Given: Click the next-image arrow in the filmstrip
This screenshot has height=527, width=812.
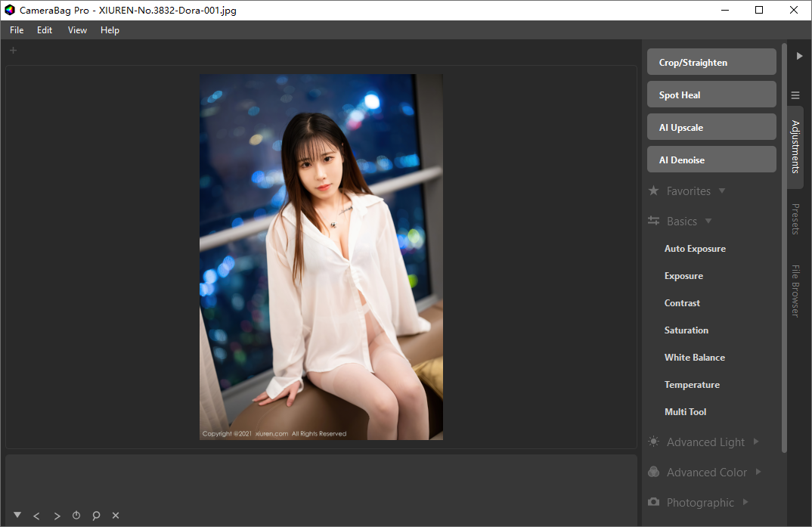Looking at the screenshot, I should [x=57, y=515].
